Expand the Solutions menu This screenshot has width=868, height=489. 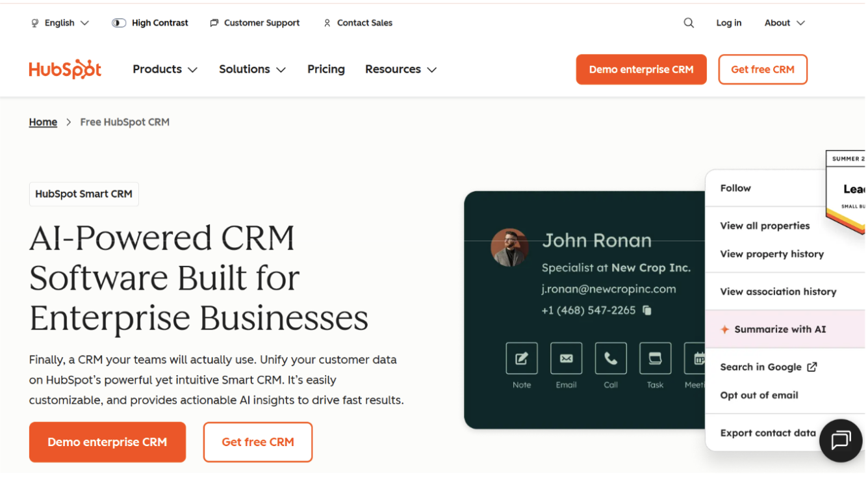pos(252,70)
